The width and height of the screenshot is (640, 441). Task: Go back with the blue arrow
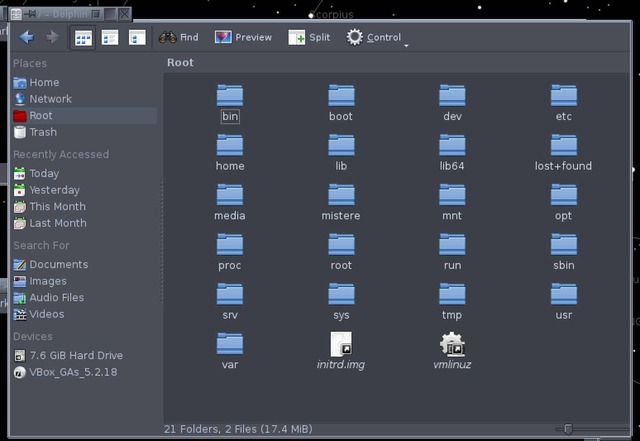(x=27, y=37)
